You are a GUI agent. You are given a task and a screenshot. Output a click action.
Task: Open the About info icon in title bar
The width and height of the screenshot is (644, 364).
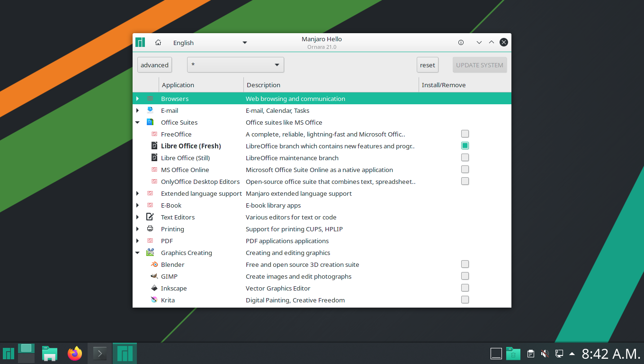pos(461,43)
